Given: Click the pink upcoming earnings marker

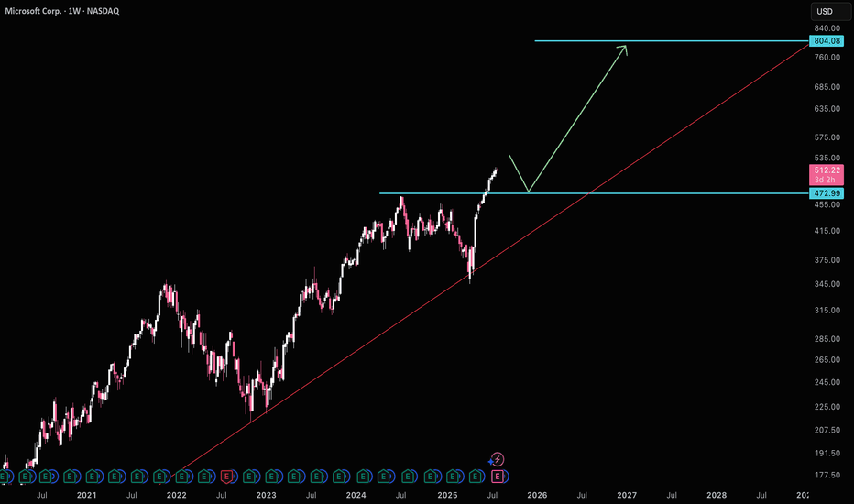Looking at the screenshot, I should (498, 477).
